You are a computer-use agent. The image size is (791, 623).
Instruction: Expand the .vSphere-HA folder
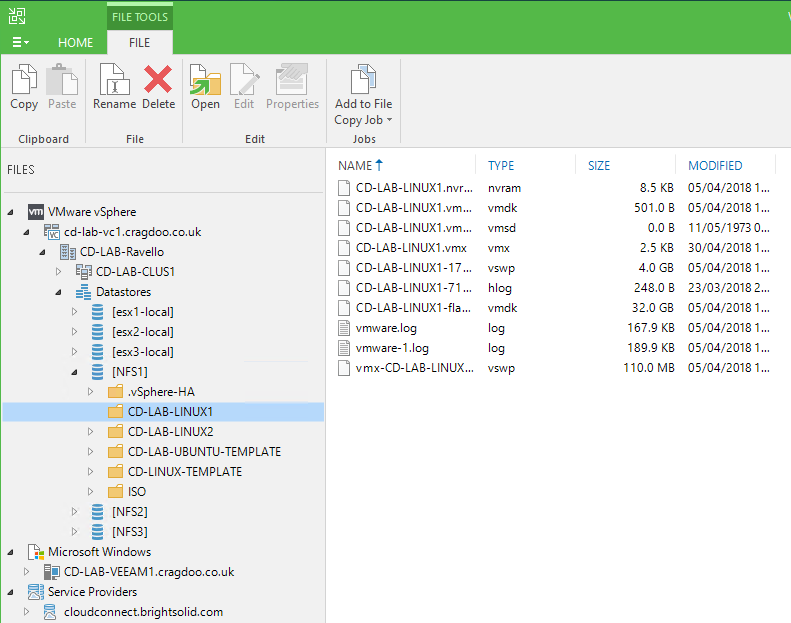pos(90,391)
